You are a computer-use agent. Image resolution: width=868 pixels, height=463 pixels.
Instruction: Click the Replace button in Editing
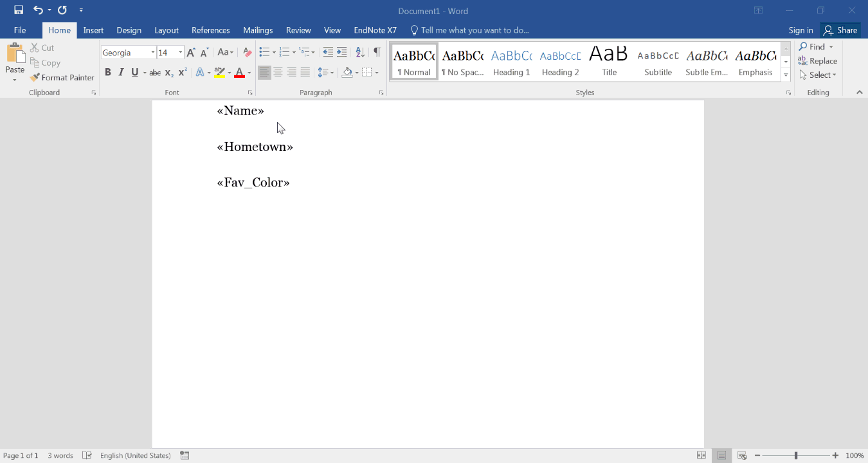pyautogui.click(x=818, y=61)
